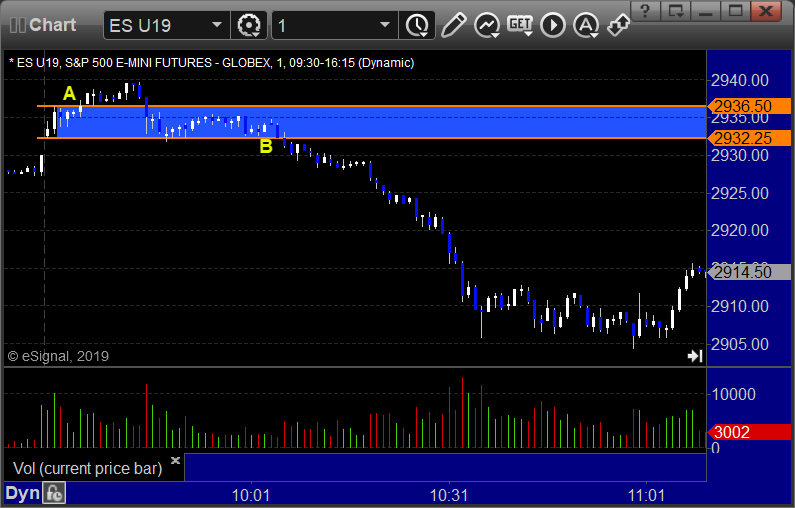Open the symbol dropdown ES U19
The width and height of the screenshot is (795, 508).
pyautogui.click(x=166, y=25)
